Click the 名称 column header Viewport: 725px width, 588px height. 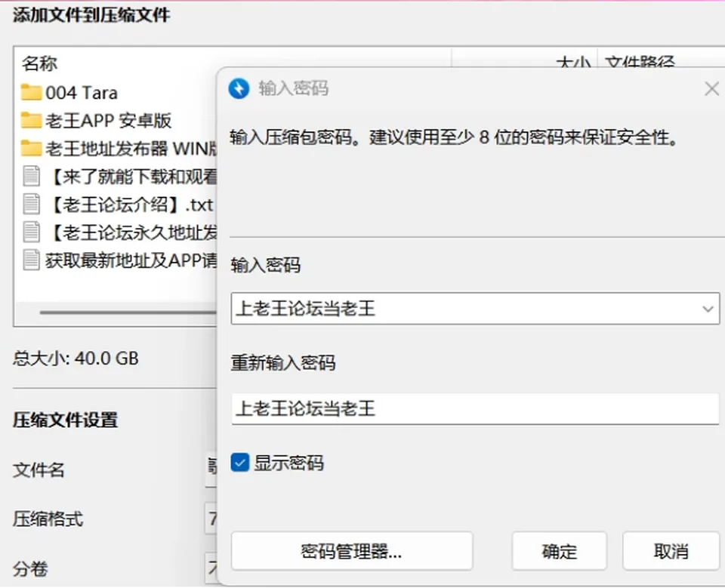click(40, 63)
